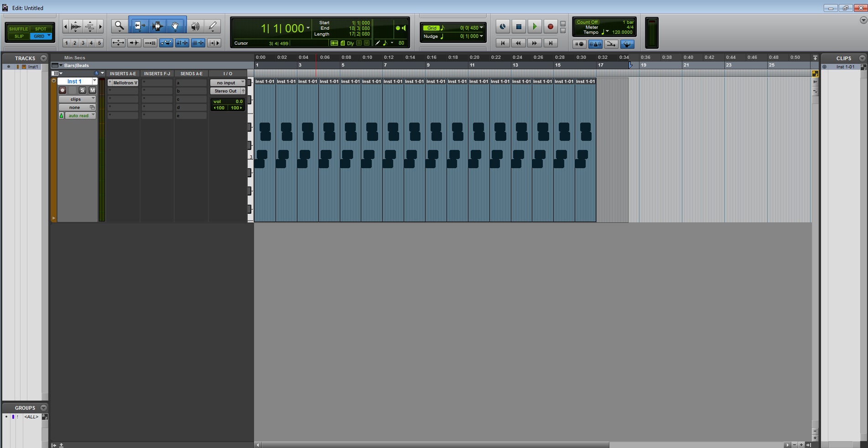
Task: Click the Return to Zero button
Action: click(503, 43)
